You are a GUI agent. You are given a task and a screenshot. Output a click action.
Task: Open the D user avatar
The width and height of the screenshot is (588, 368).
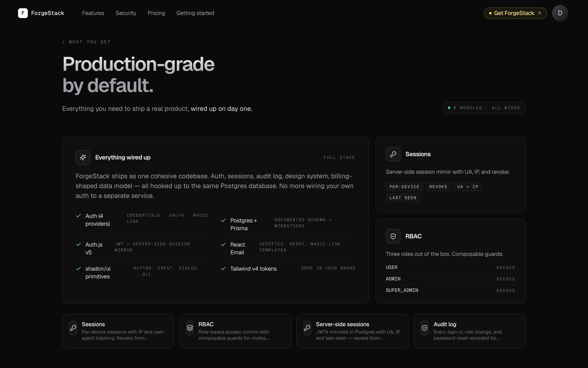tap(560, 13)
